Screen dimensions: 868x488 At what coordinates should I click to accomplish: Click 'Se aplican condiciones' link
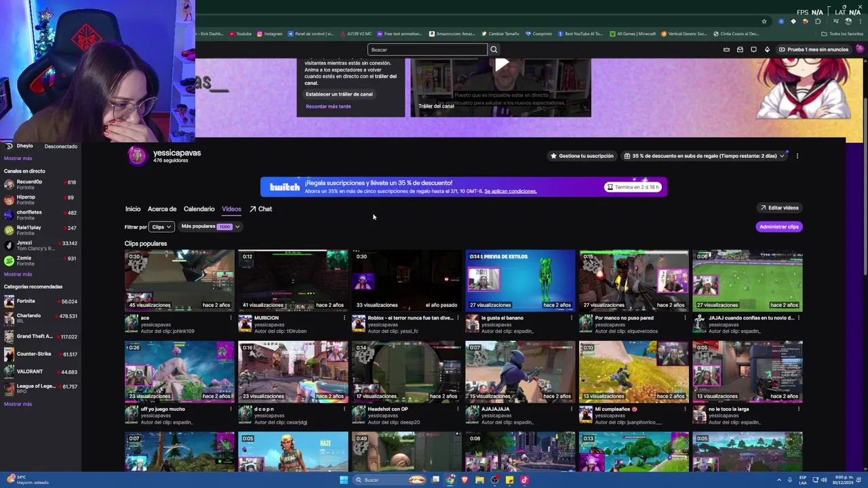click(510, 191)
